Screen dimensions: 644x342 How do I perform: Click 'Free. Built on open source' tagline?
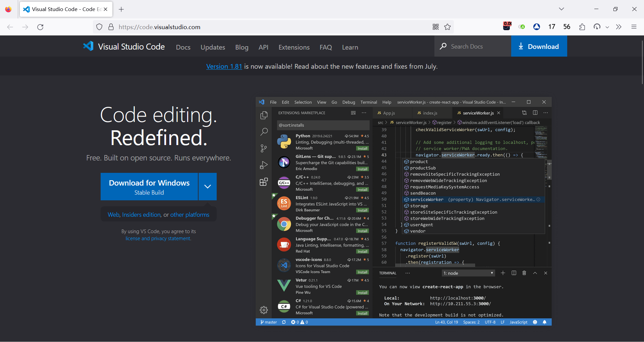pyautogui.click(x=159, y=158)
